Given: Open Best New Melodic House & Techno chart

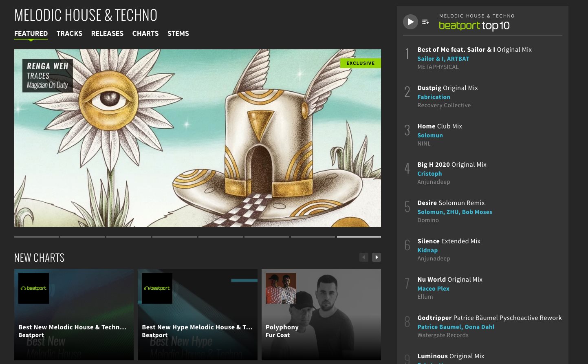Looking at the screenshot, I should coord(74,315).
